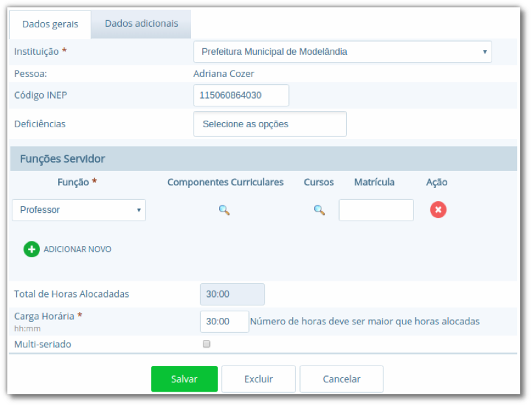Save the form with Salvar
Screen dimensions: 532x406
[185, 379]
